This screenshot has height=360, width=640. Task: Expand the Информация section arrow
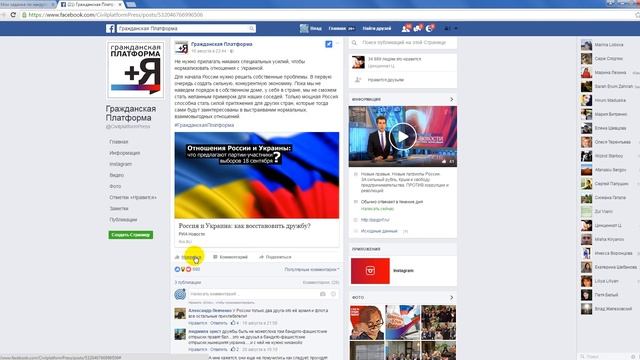coord(451,100)
